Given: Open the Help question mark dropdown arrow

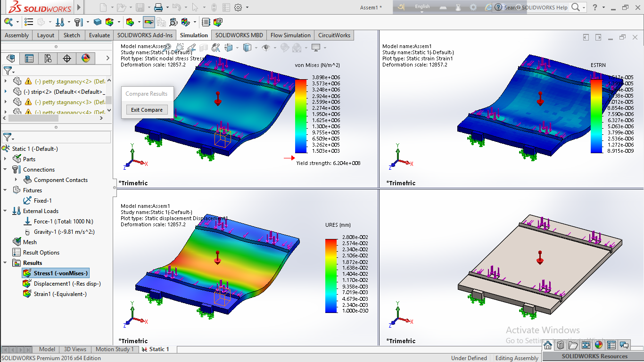Looking at the screenshot, I should [x=603, y=8].
